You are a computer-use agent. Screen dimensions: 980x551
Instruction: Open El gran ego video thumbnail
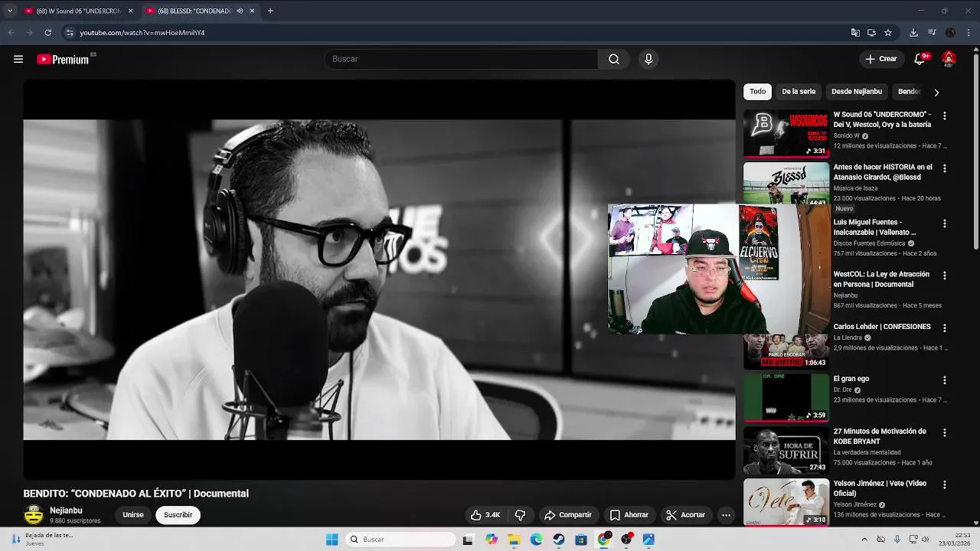[786, 397]
